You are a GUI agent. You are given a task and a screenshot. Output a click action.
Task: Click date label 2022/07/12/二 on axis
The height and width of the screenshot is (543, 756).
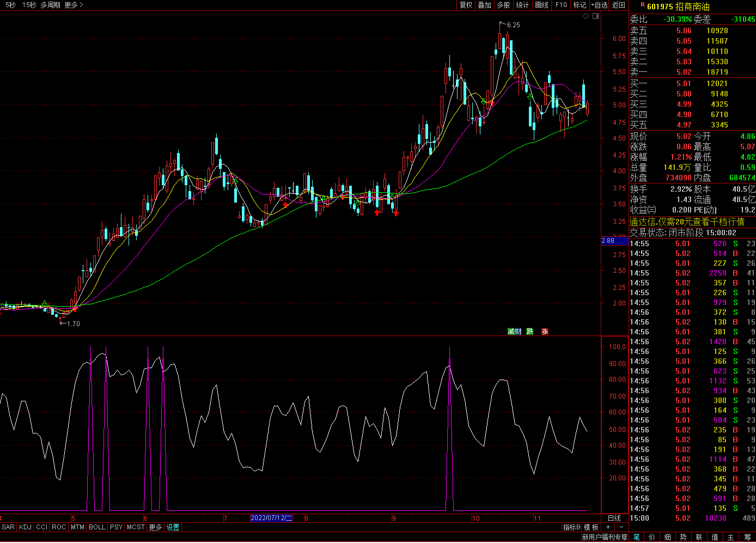pos(271,518)
